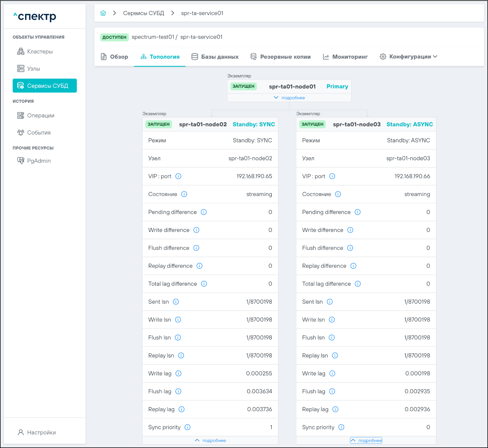The height and width of the screenshot is (448, 488).
Task: Click info icon next to node02 Replay lag
Action: pyautogui.click(x=181, y=409)
